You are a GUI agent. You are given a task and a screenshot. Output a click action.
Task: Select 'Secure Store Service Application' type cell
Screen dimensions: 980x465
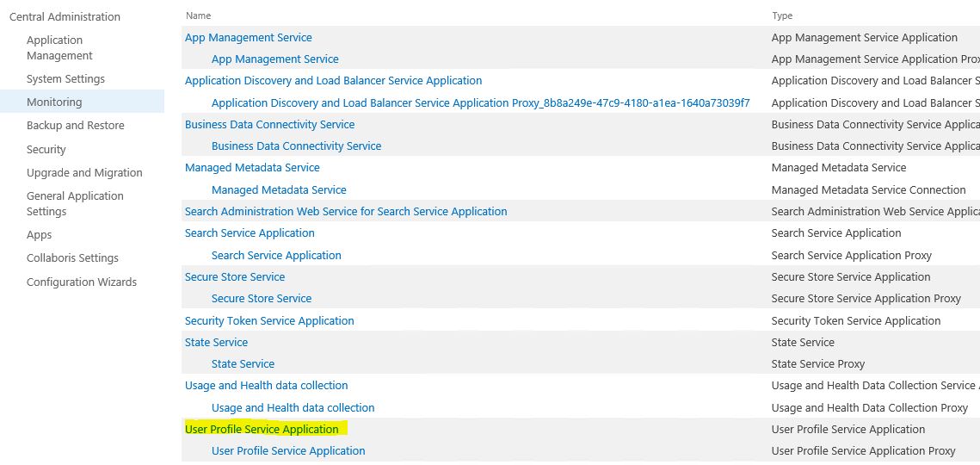[x=851, y=276]
